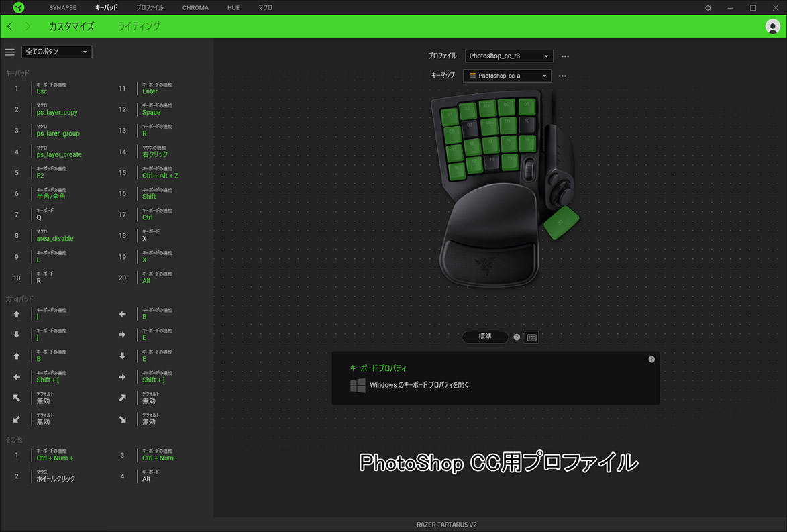Viewport: 787px width, 532px height.
Task: Select binding ホイールクリック
Action: (x=56, y=479)
